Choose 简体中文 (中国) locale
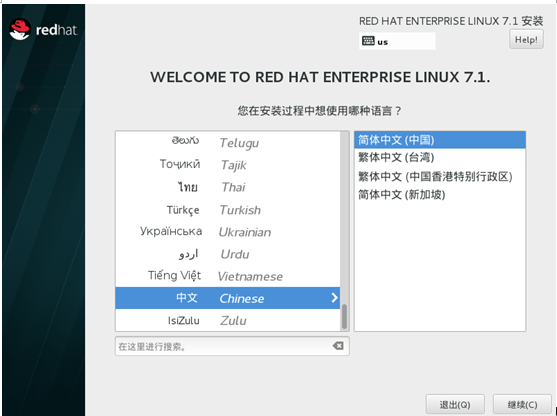The width and height of the screenshot is (557, 416). tap(440, 140)
